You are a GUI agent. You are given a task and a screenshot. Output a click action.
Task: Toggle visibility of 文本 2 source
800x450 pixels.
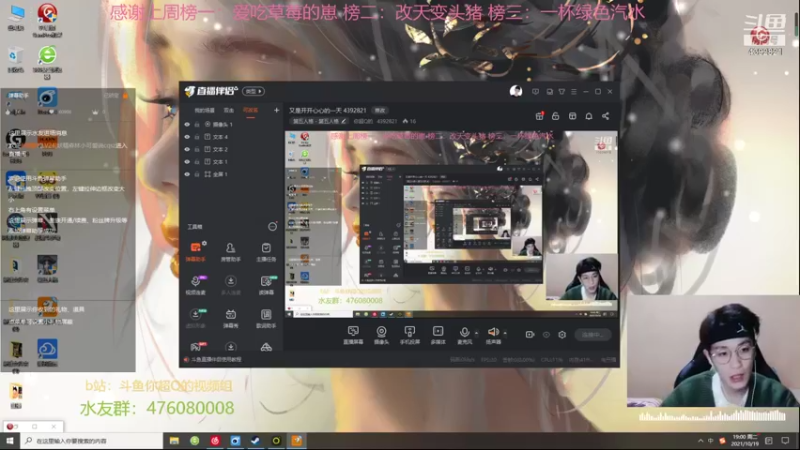pos(187,149)
